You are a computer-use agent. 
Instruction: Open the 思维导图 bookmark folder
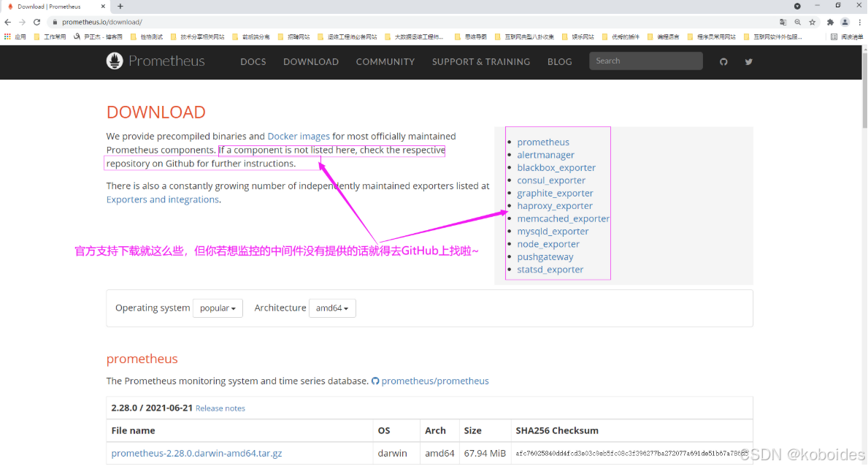point(470,37)
